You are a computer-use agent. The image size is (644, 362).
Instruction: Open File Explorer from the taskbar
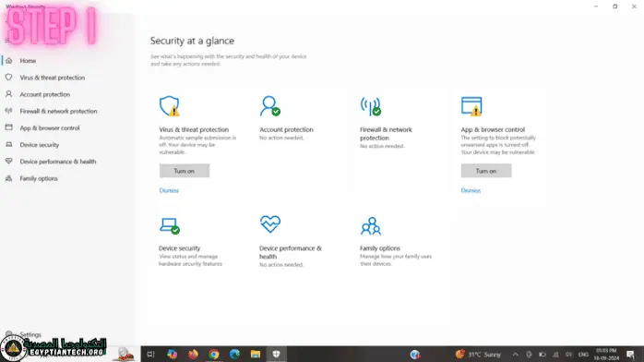pyautogui.click(x=256, y=355)
